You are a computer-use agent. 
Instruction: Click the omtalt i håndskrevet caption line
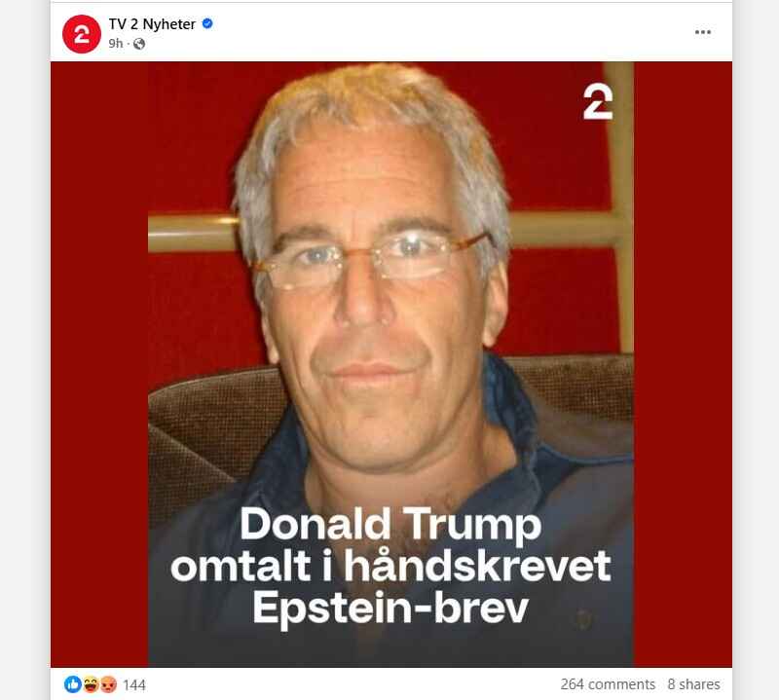tap(390, 566)
